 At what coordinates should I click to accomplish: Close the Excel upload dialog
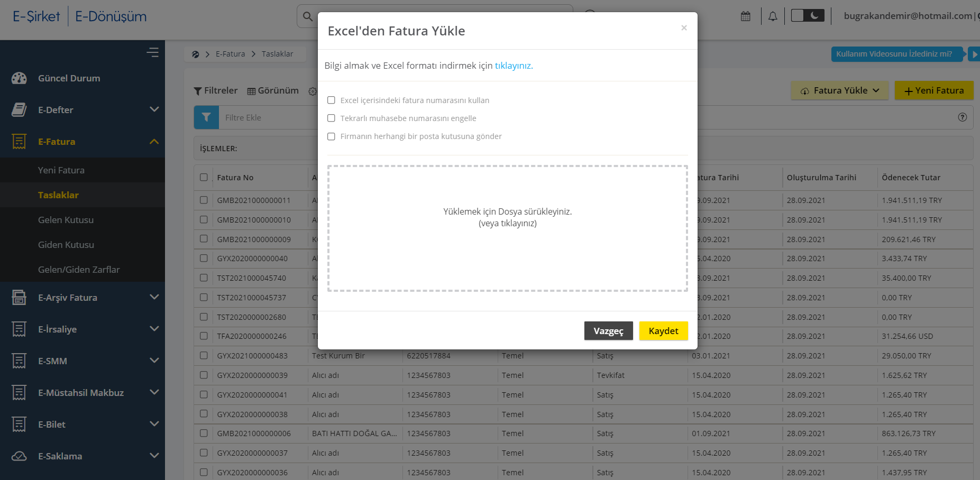click(684, 27)
